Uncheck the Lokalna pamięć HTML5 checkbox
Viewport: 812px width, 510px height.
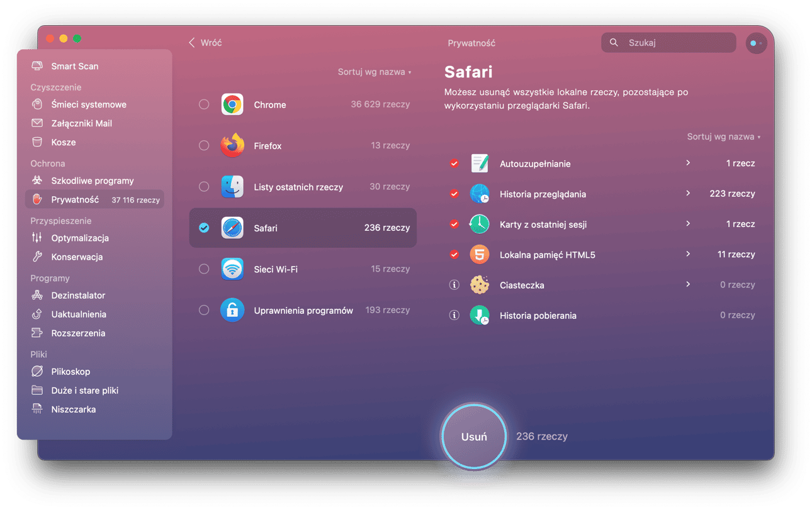coord(454,255)
